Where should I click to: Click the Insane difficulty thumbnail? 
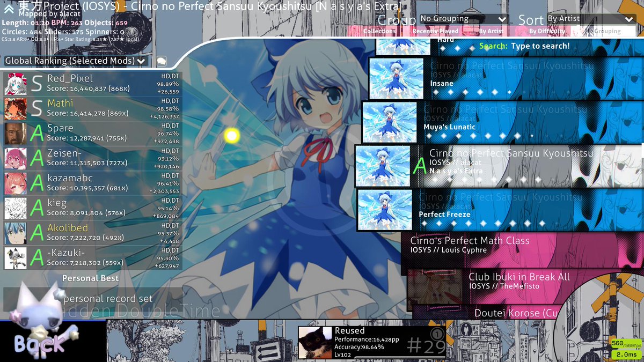tap(397, 78)
